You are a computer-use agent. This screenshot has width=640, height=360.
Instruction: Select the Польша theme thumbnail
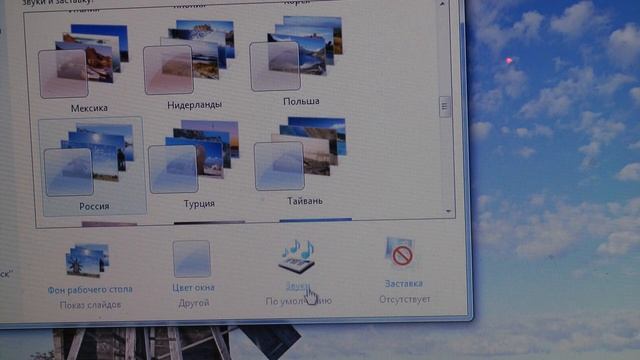point(296,53)
